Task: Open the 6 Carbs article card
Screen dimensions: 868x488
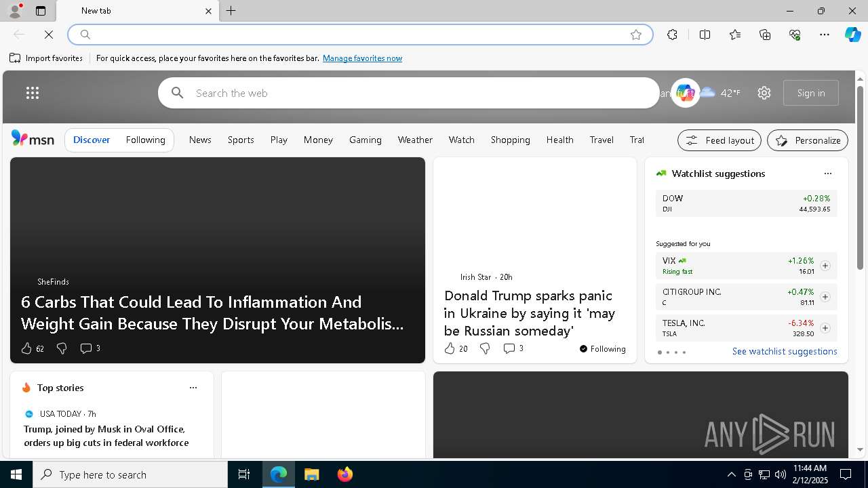Action: tap(218, 260)
